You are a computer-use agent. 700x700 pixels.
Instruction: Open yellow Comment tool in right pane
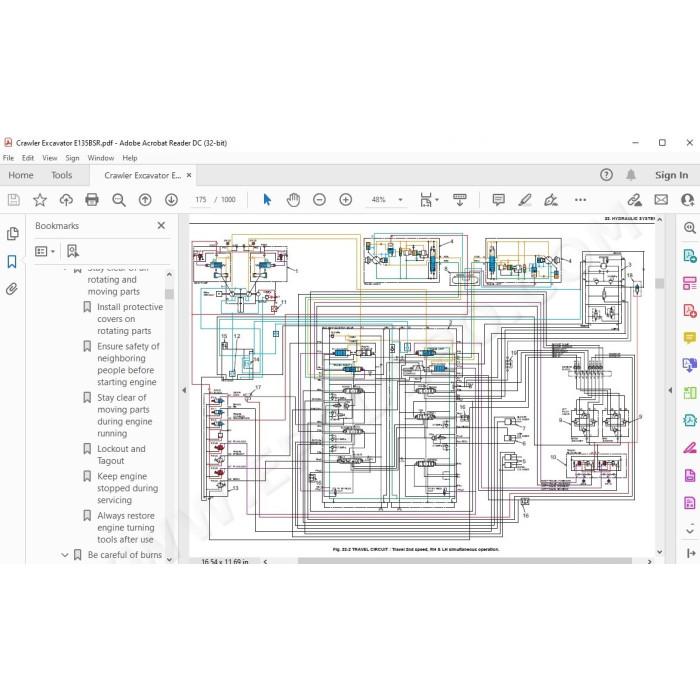(x=690, y=338)
